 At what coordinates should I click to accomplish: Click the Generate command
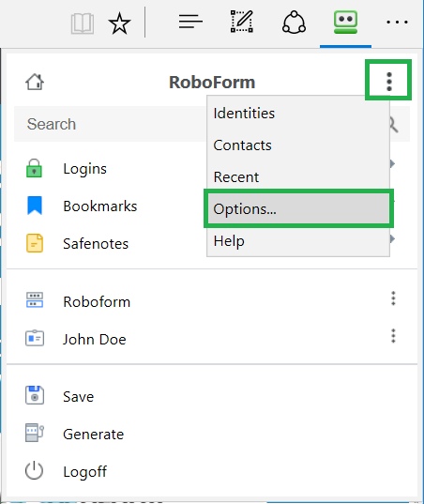tap(94, 435)
